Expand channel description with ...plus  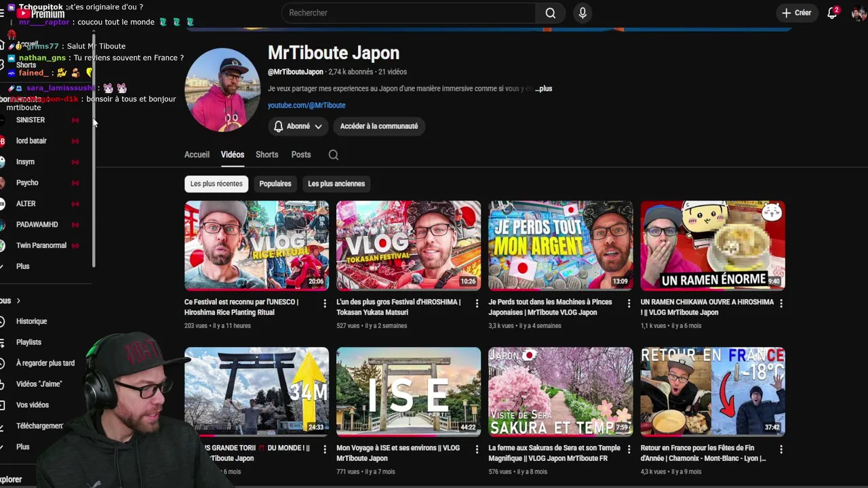pyautogui.click(x=544, y=89)
